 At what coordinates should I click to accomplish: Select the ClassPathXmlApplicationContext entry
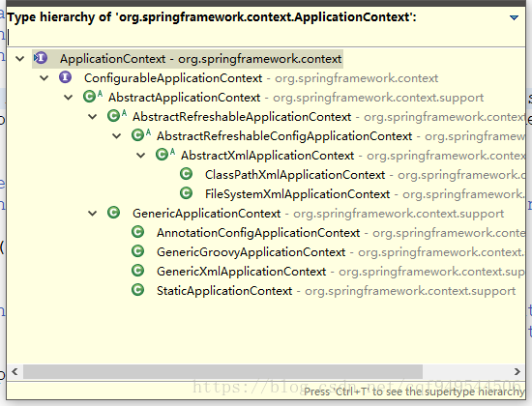tap(365, 175)
